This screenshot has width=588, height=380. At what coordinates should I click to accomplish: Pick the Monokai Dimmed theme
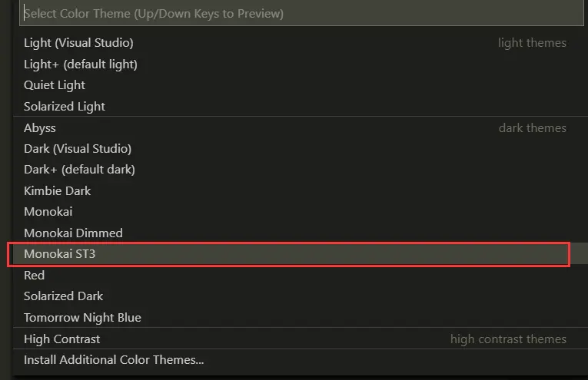(x=73, y=233)
